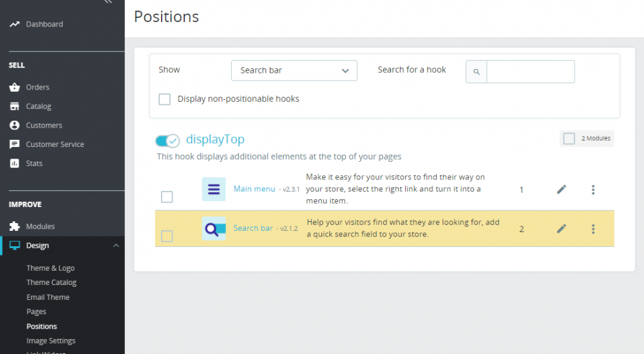Screen dimensions: 644x354
Task: Open the Main menu module link
Action: coord(254,189)
